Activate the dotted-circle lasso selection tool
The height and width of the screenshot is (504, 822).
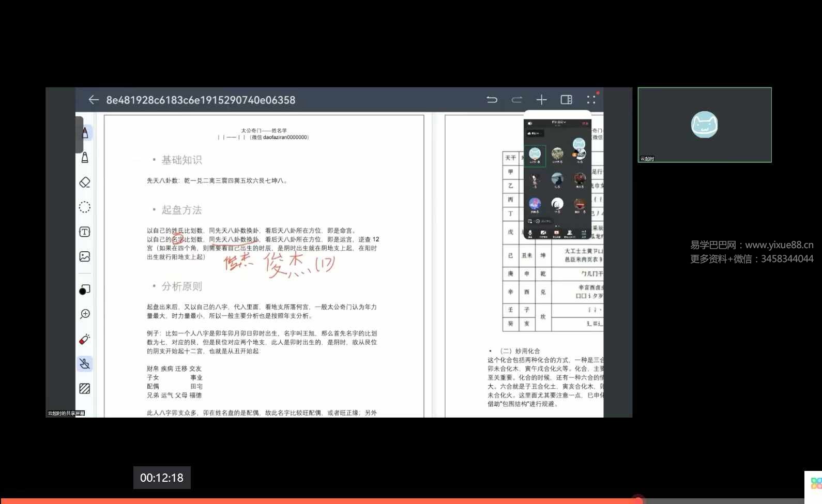tap(85, 207)
